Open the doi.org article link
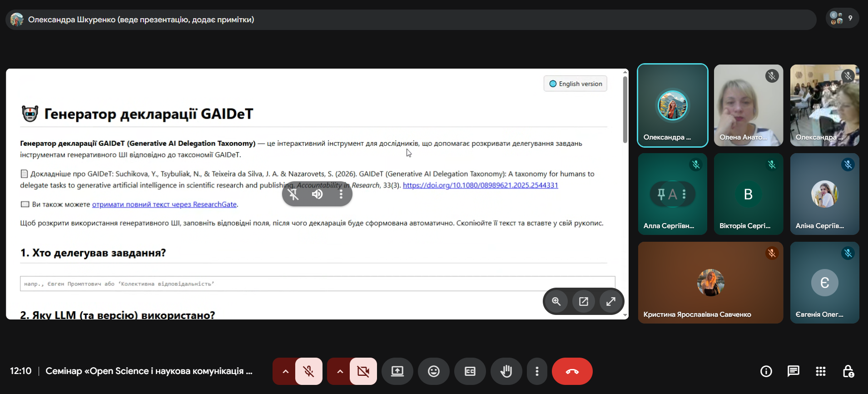The height and width of the screenshot is (394, 868). coord(481,185)
